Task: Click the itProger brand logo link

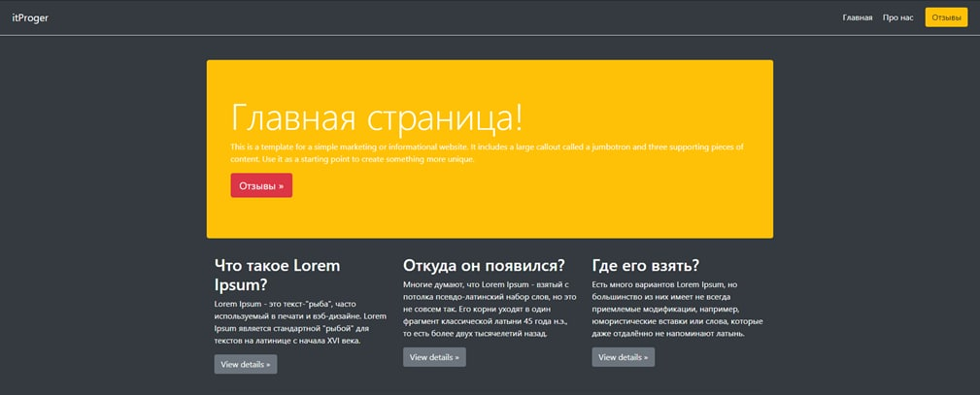Action: [x=30, y=18]
